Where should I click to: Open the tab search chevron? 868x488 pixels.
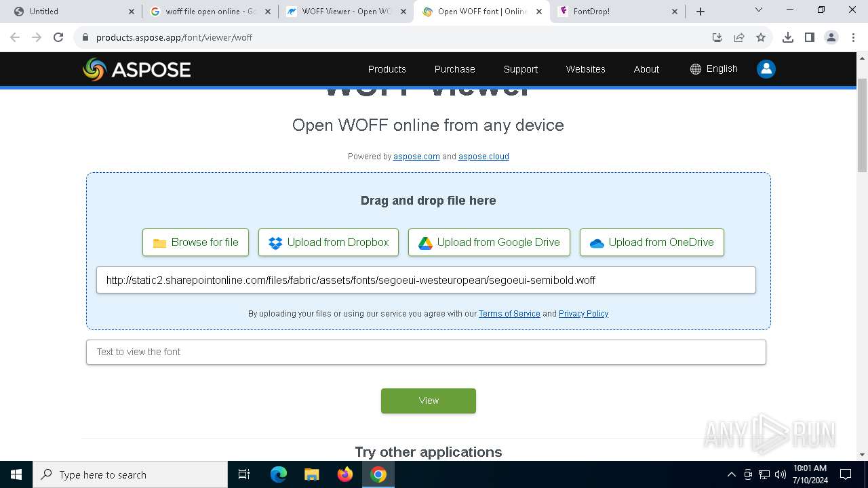coord(759,10)
